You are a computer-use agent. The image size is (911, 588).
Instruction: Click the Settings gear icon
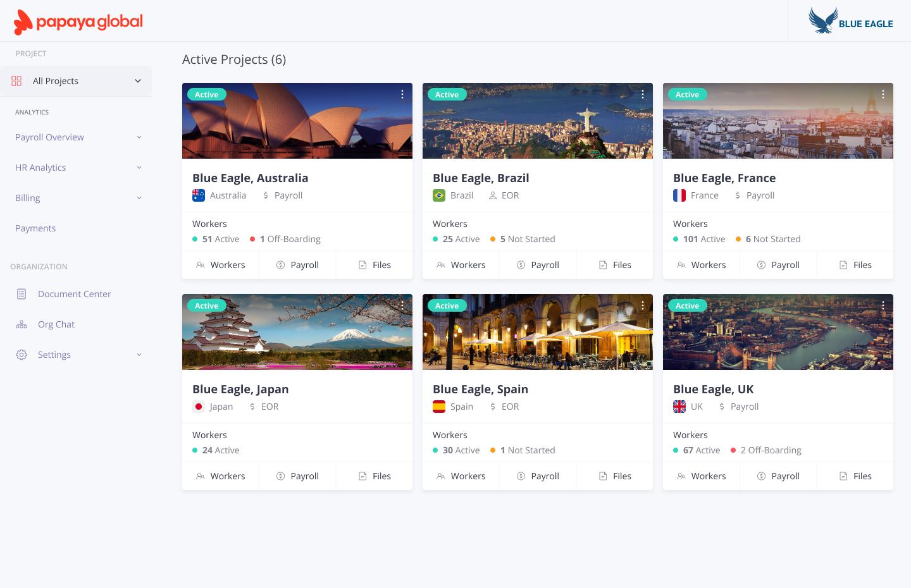pos(22,355)
